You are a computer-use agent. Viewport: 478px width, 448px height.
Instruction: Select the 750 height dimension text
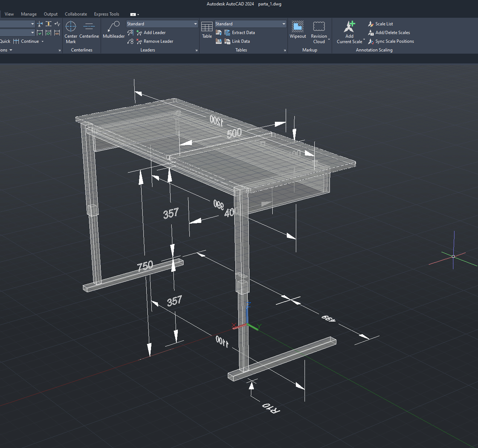pyautogui.click(x=145, y=266)
